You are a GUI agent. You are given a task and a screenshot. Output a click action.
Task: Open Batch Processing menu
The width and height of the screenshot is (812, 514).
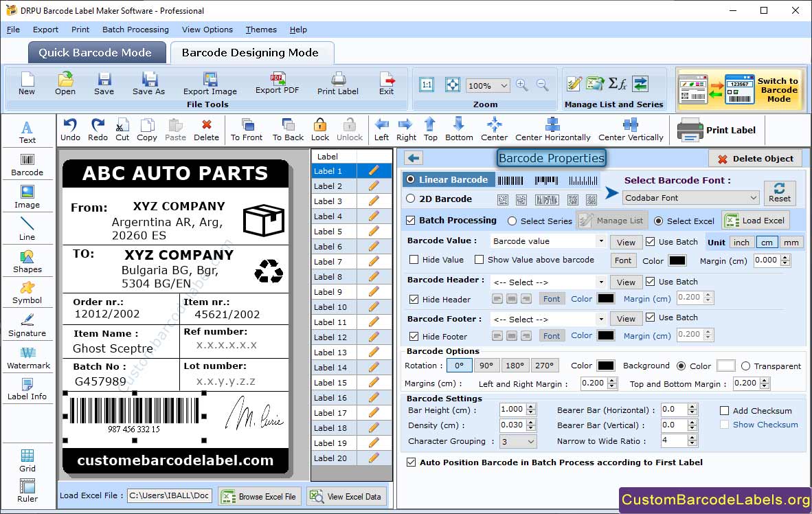(135, 30)
